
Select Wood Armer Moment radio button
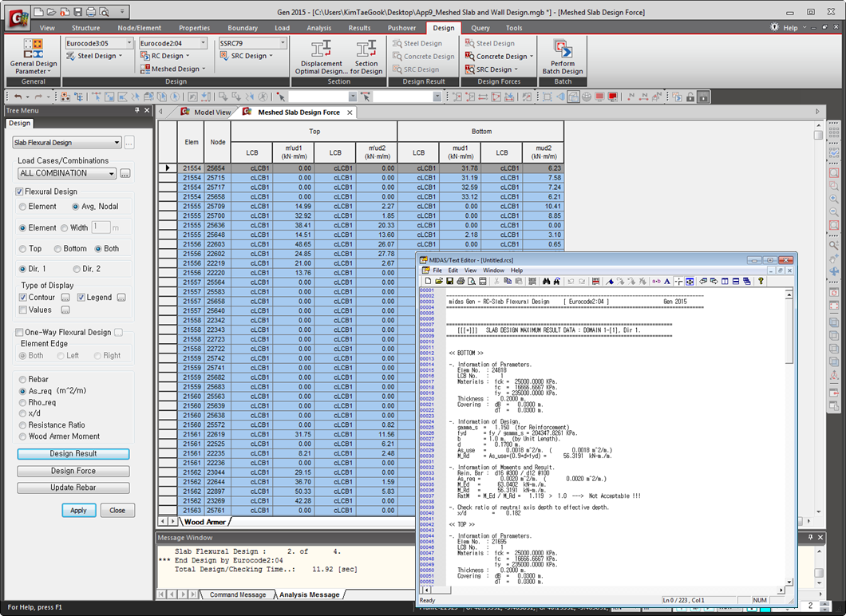click(22, 436)
